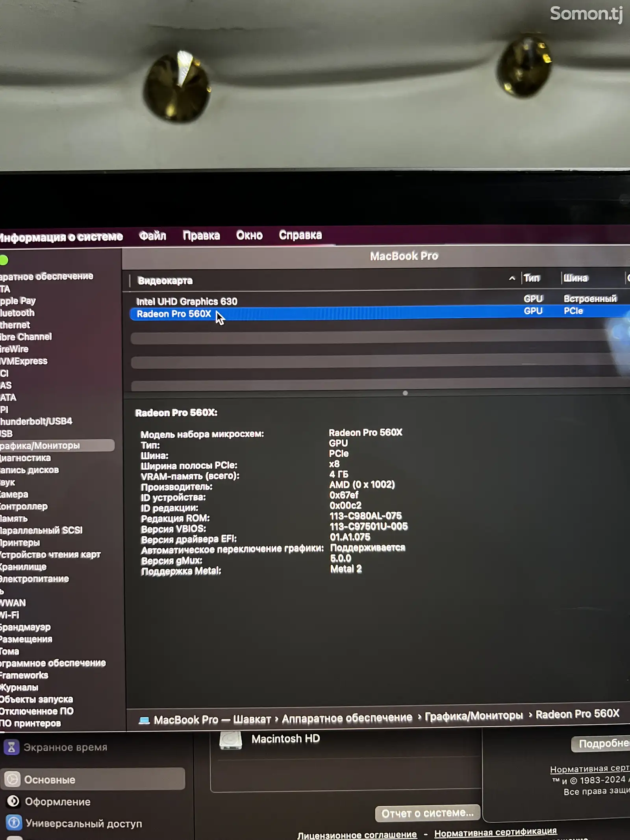The width and height of the screenshot is (630, 840).
Task: Click the green zoom window button
Action: pyautogui.click(x=4, y=260)
